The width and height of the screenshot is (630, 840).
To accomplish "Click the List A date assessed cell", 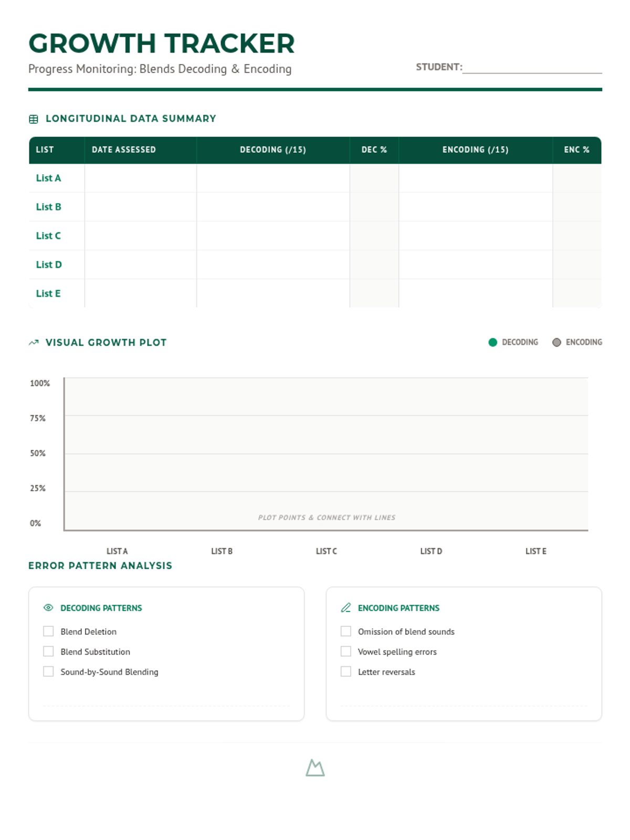I will point(140,178).
